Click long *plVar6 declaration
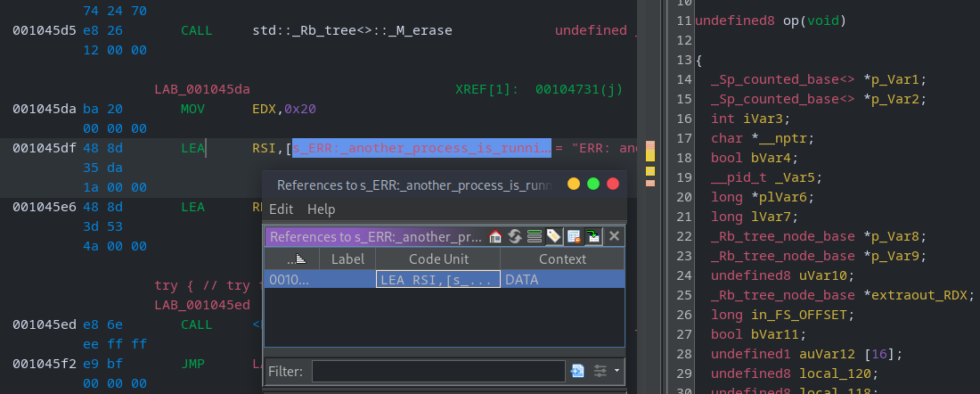 coord(763,197)
